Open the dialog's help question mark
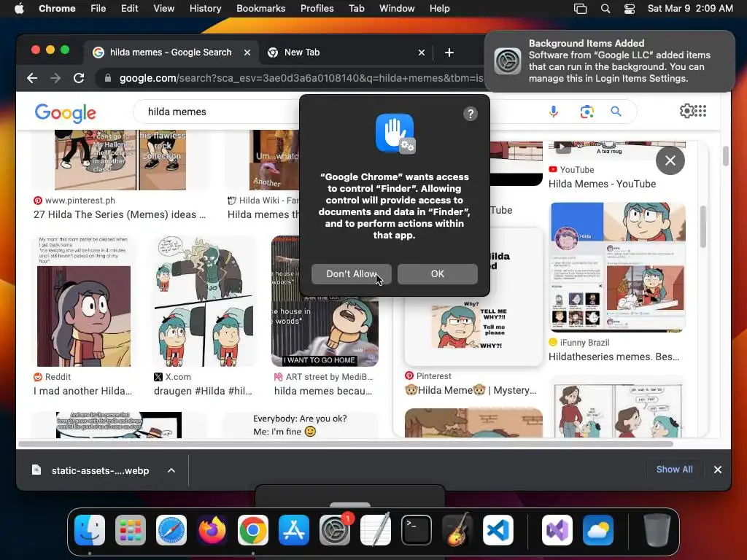The height and width of the screenshot is (560, 747). 471,114
